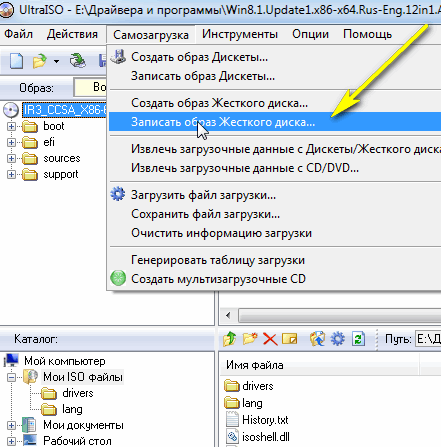This screenshot has width=441, height=447.
Task: Click the New image toolbar icon
Action: (16, 61)
